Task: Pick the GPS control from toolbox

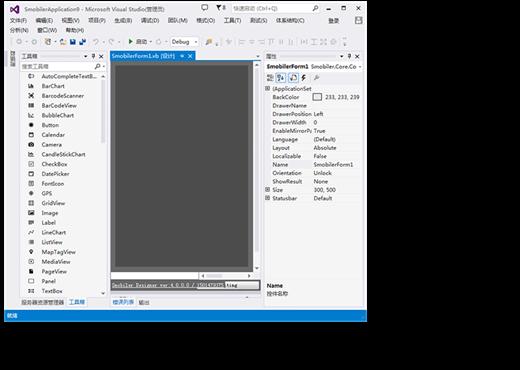Action: 47,193
